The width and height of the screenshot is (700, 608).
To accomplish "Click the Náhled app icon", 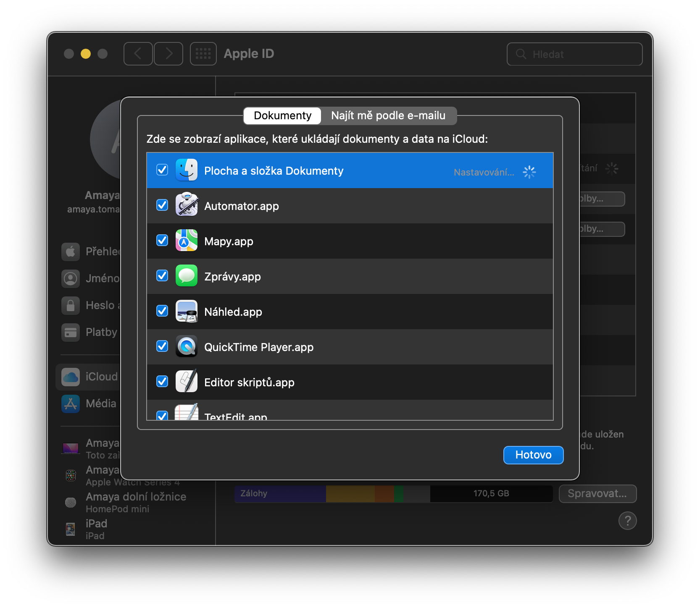I will point(186,311).
